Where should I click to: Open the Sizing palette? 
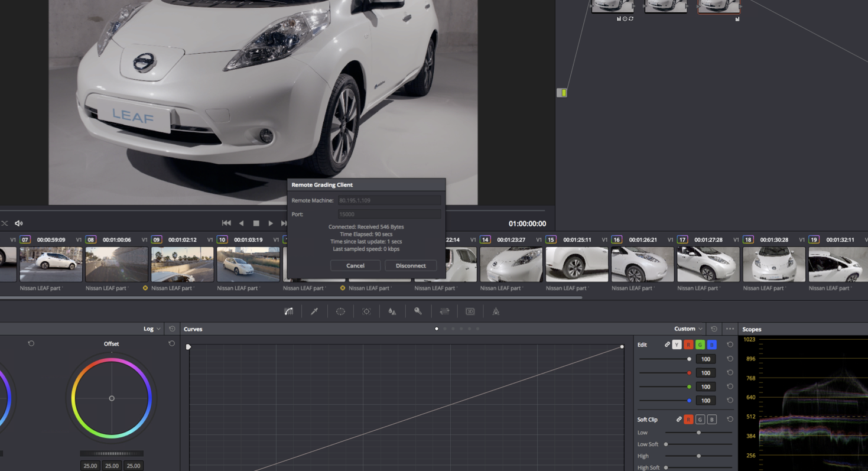click(444, 311)
